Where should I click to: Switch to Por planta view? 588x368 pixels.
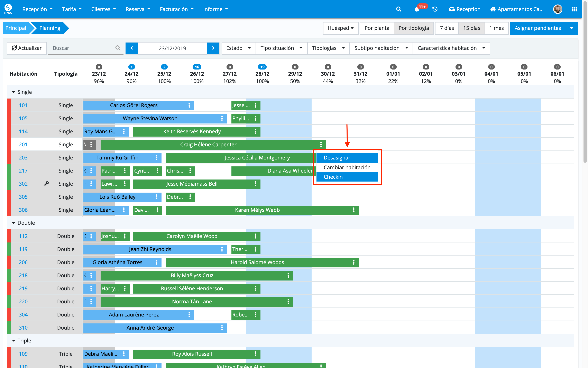coord(377,28)
